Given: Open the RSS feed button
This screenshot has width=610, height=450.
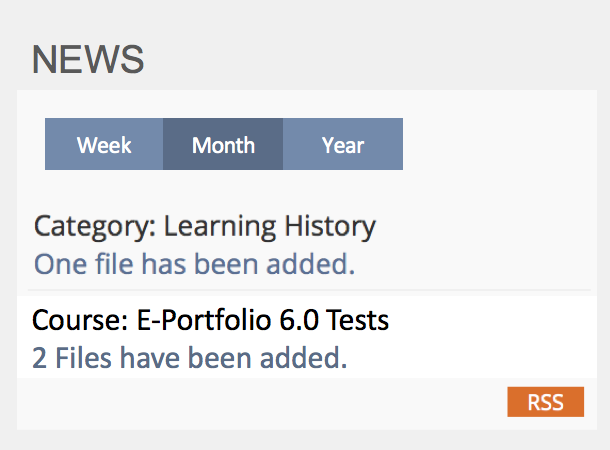Looking at the screenshot, I should click(545, 402).
